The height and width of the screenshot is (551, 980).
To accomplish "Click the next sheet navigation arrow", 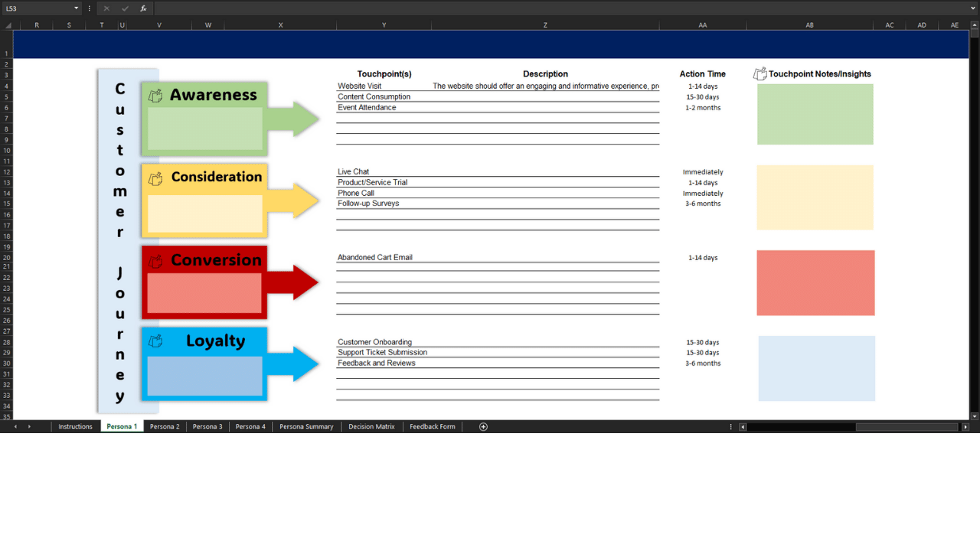I will (x=29, y=427).
